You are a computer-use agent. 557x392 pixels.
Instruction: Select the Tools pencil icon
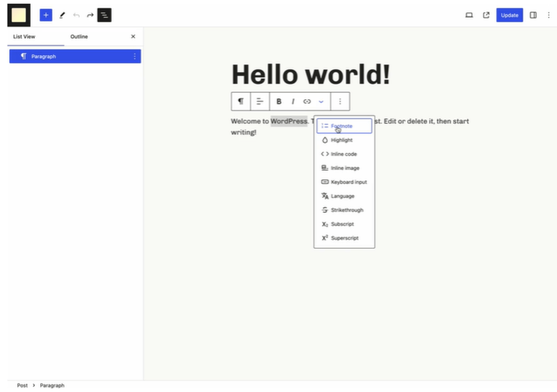[62, 15]
